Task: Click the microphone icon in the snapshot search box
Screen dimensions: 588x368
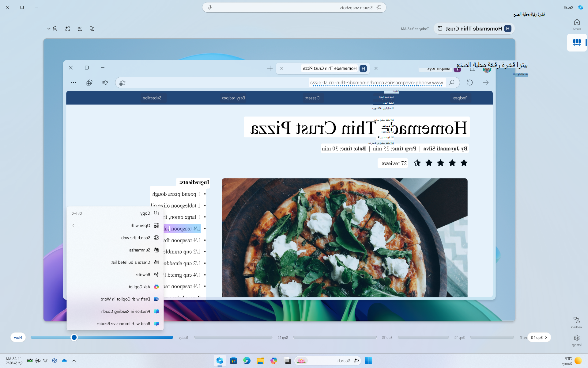Action: coord(210,7)
